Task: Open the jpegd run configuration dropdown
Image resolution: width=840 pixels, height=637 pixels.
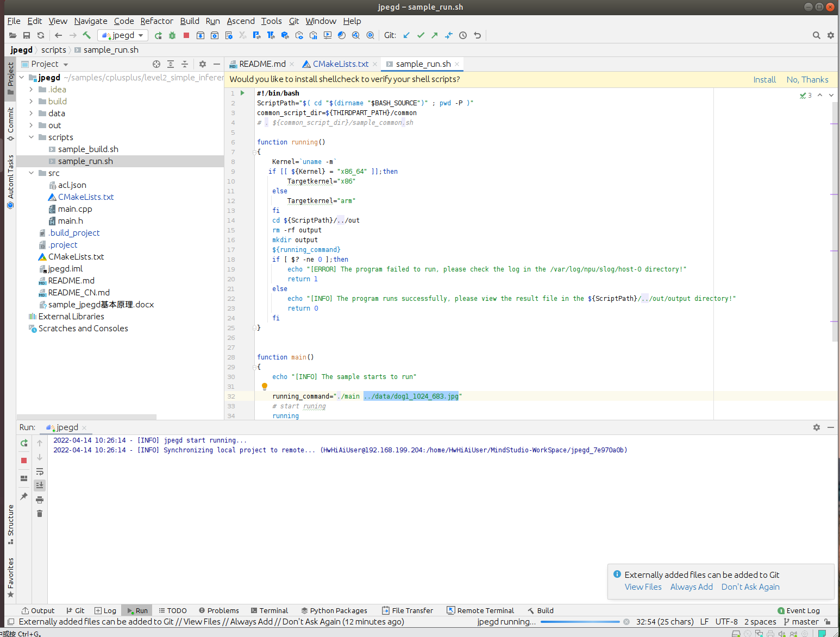Action: [x=123, y=35]
